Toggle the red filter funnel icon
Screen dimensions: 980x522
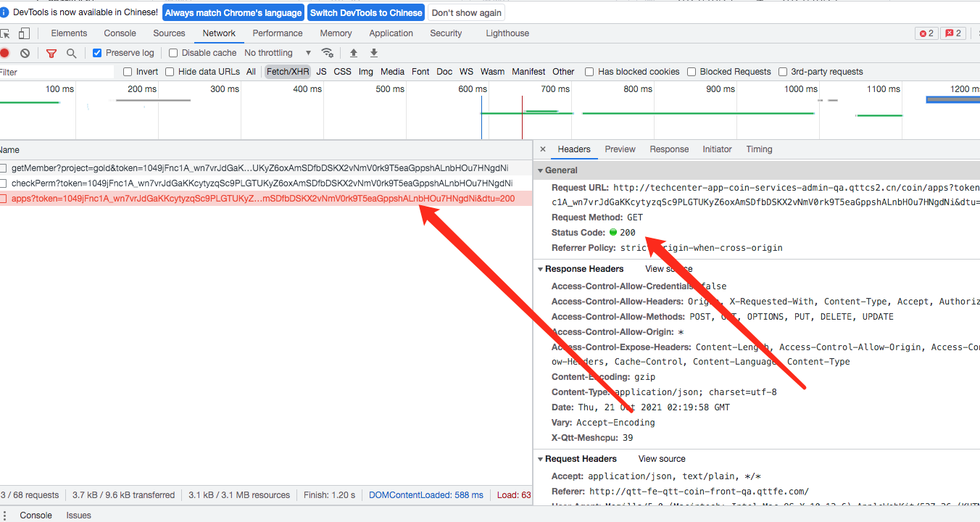[51, 53]
